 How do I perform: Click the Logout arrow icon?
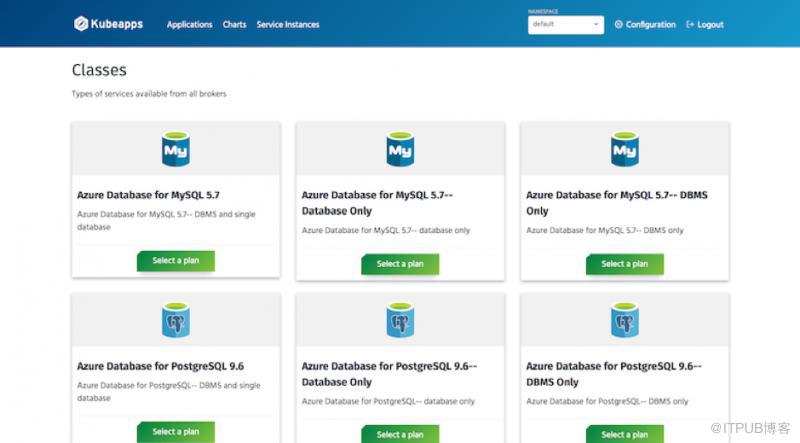pyautogui.click(x=690, y=24)
